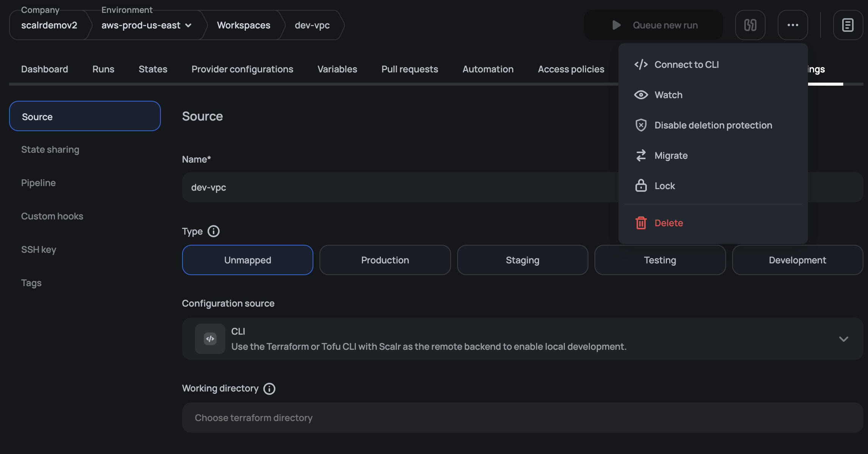This screenshot has width=868, height=454.
Task: Click the Migrate arrows icon
Action: [641, 155]
